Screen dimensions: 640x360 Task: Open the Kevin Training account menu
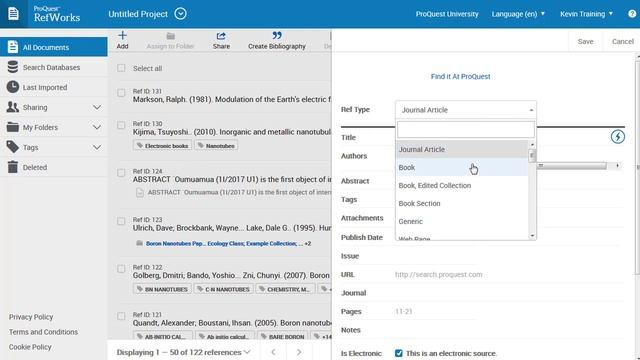tap(586, 14)
